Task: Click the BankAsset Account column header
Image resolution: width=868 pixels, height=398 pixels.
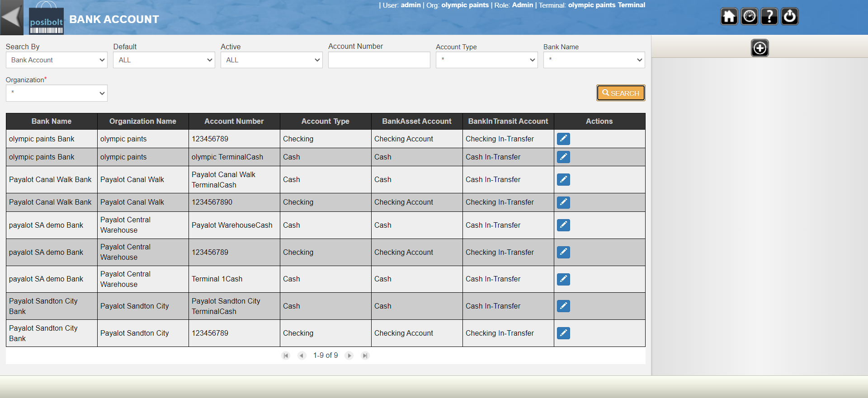Action: coord(417,121)
